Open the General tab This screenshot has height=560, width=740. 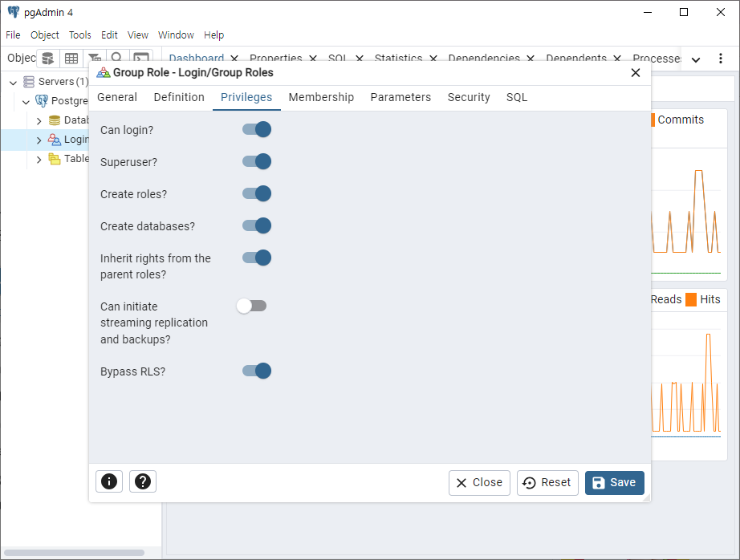[117, 97]
